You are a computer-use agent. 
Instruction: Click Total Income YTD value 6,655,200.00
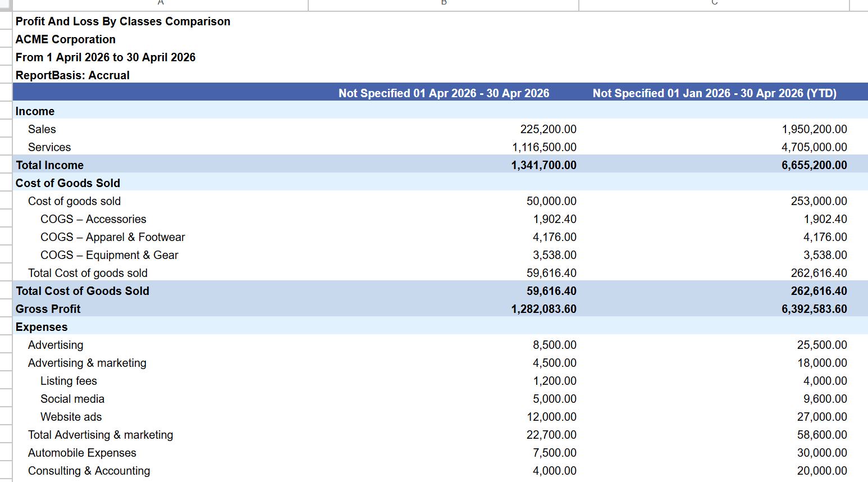[814, 165]
